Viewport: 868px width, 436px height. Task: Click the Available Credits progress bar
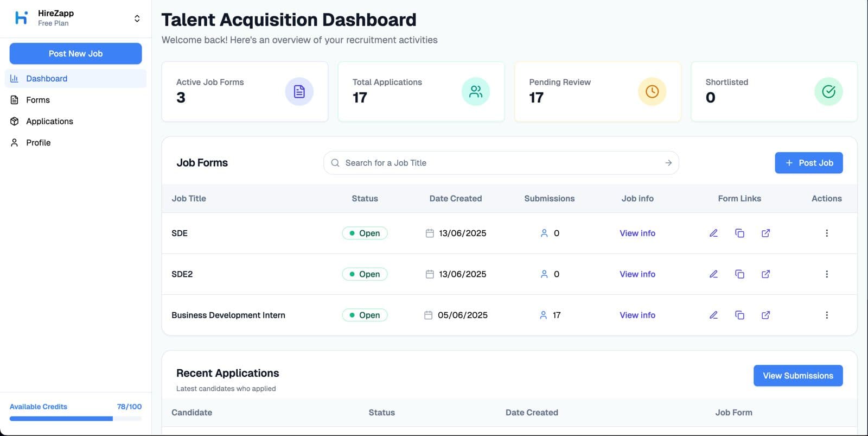click(x=75, y=419)
